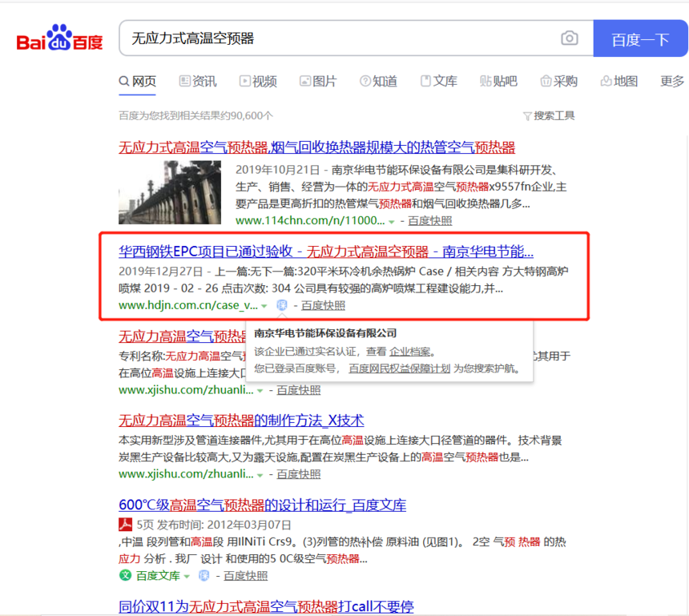Open 百度快照 for 百度文库 result

(x=246, y=576)
